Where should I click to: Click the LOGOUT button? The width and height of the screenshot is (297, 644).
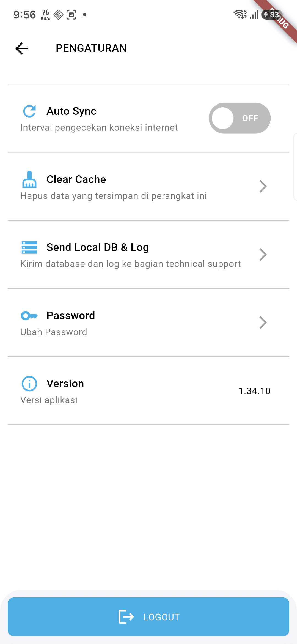[x=148, y=617]
